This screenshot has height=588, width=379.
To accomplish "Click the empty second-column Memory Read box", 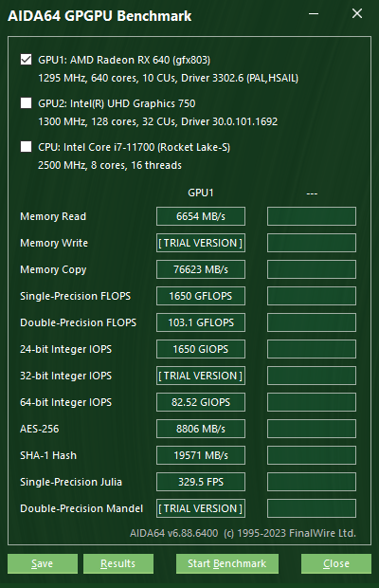I will pyautogui.click(x=312, y=216).
